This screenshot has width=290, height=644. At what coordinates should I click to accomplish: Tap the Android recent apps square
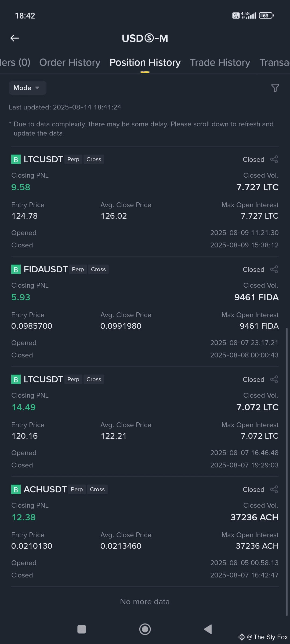click(x=82, y=629)
